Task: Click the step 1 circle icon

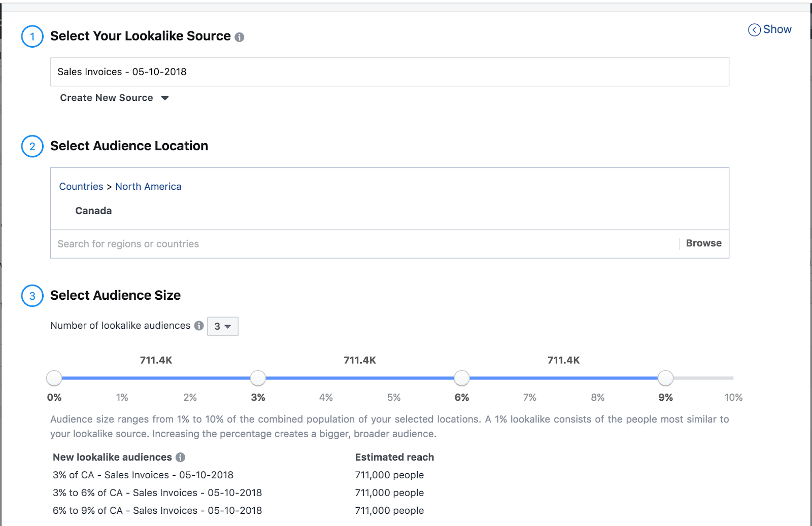Action: click(32, 37)
